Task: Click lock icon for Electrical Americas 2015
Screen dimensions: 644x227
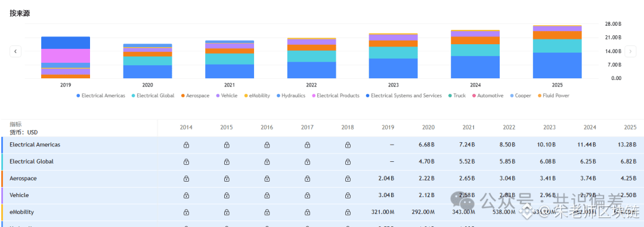Action: (x=227, y=145)
